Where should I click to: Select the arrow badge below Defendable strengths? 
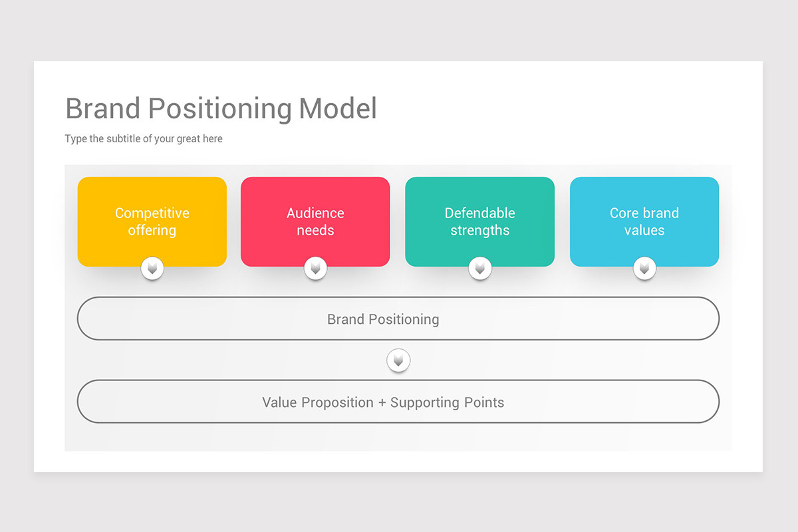[480, 269]
